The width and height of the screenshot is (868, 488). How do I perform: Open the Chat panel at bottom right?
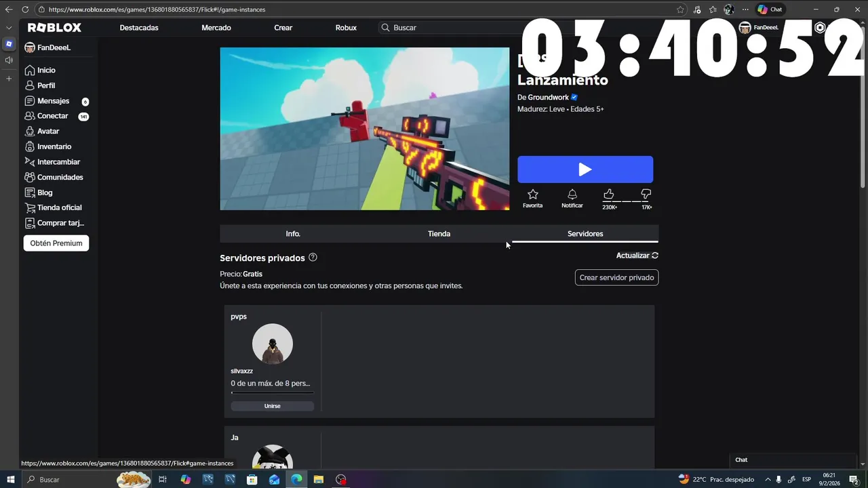click(793, 460)
